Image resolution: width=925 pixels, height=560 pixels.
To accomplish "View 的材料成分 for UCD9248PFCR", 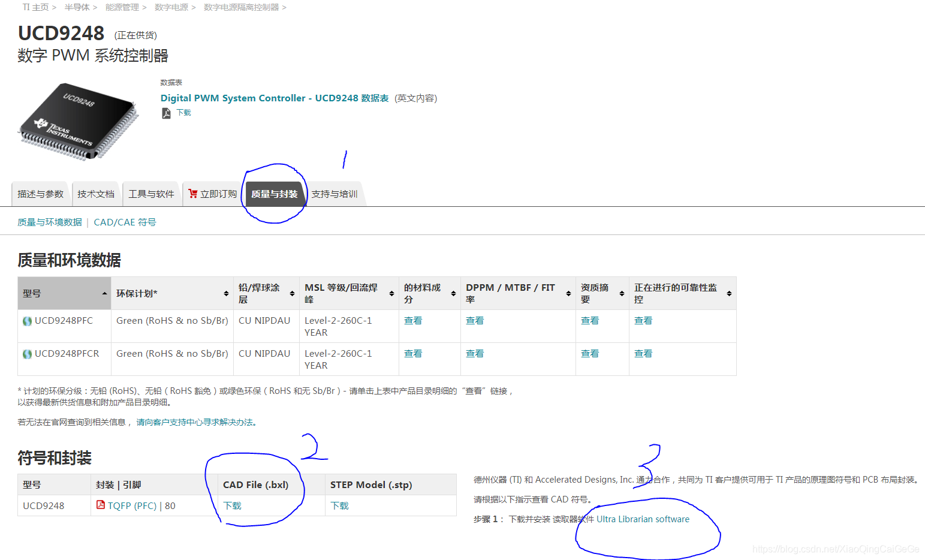I will point(413,354).
